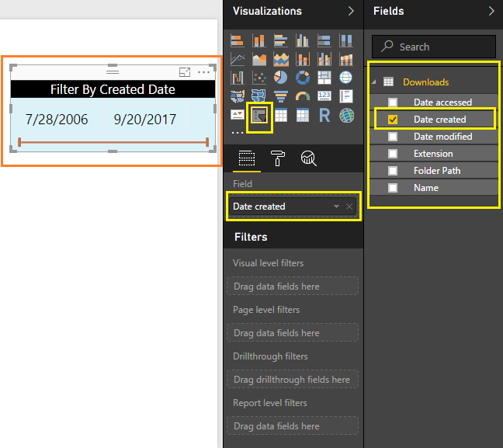Add a Funnel visual
Screen dimensions: 503x448
[x=281, y=96]
